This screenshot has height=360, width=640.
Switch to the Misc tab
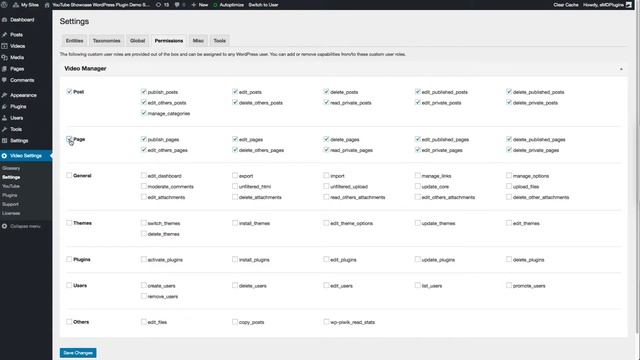tap(198, 40)
